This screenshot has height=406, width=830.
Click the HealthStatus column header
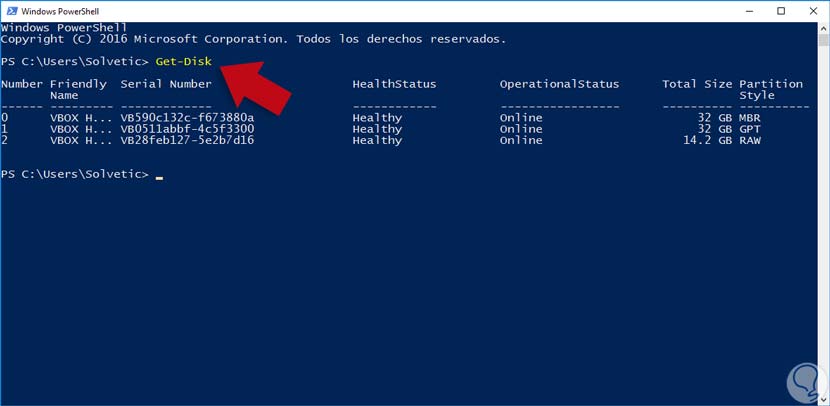point(393,84)
